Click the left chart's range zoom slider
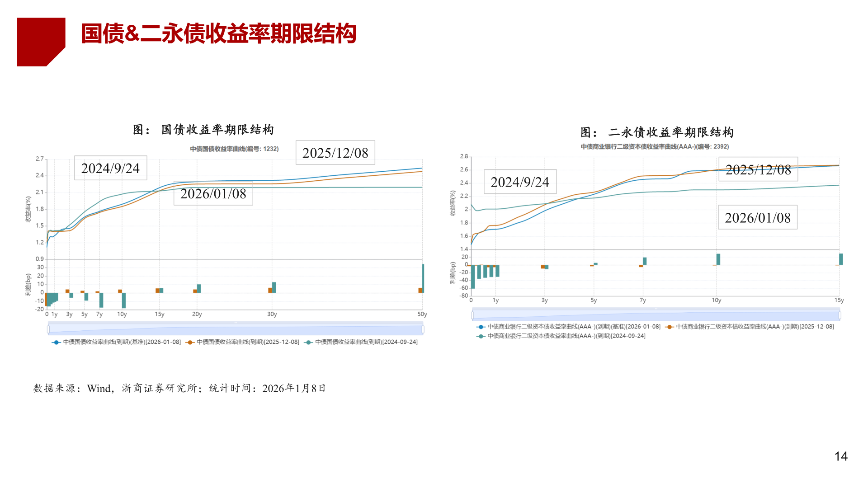The width and height of the screenshot is (868, 488). (x=236, y=328)
